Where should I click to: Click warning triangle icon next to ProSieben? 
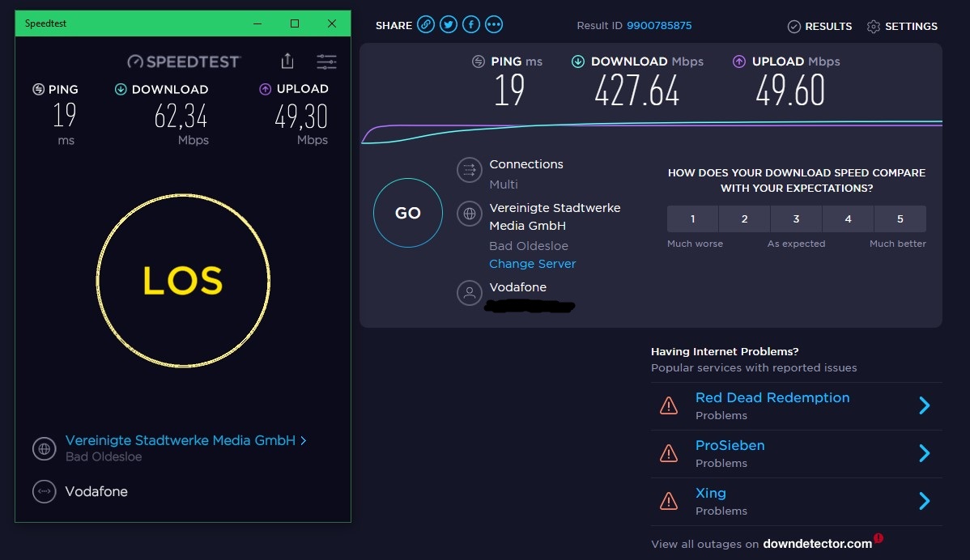(669, 453)
